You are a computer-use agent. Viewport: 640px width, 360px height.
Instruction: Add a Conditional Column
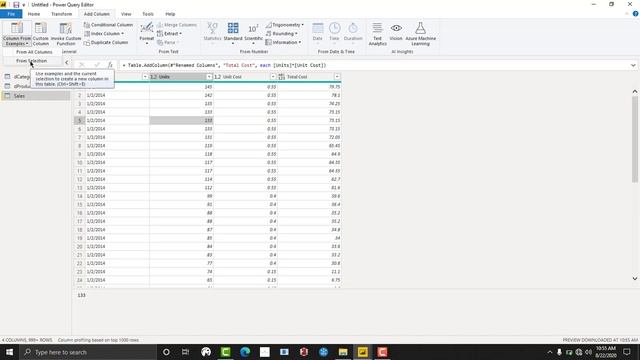(108, 25)
